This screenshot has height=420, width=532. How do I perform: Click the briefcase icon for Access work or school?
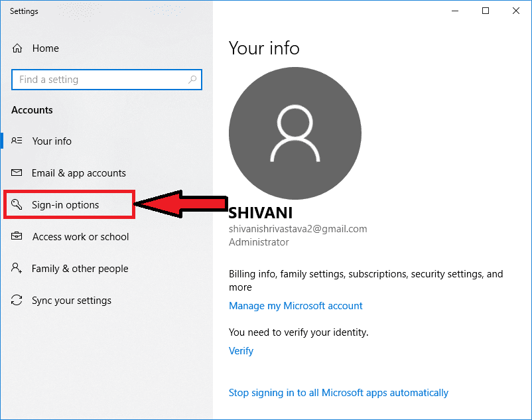pyautogui.click(x=17, y=236)
